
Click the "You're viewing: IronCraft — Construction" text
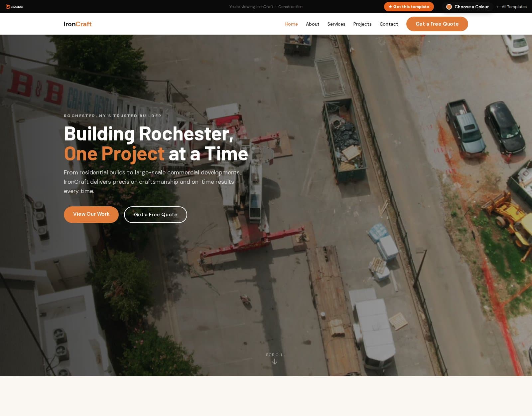(x=266, y=7)
